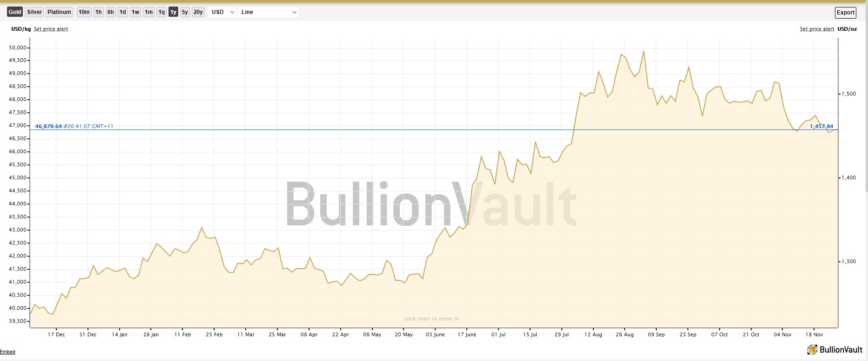Click the page vertical scrollbar thumb

pyautogui.click(x=866, y=96)
